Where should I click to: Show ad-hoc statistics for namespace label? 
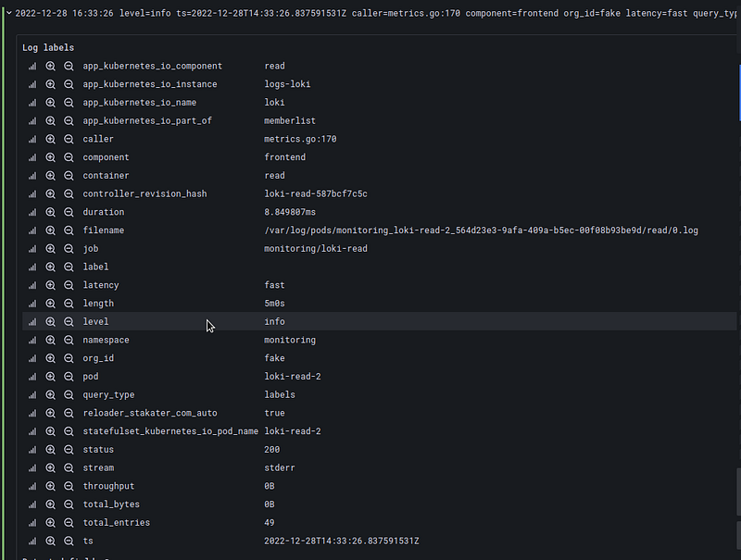click(32, 341)
